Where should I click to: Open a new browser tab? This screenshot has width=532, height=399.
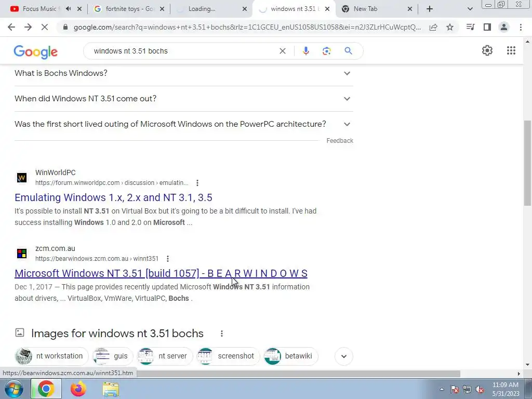pos(430,9)
